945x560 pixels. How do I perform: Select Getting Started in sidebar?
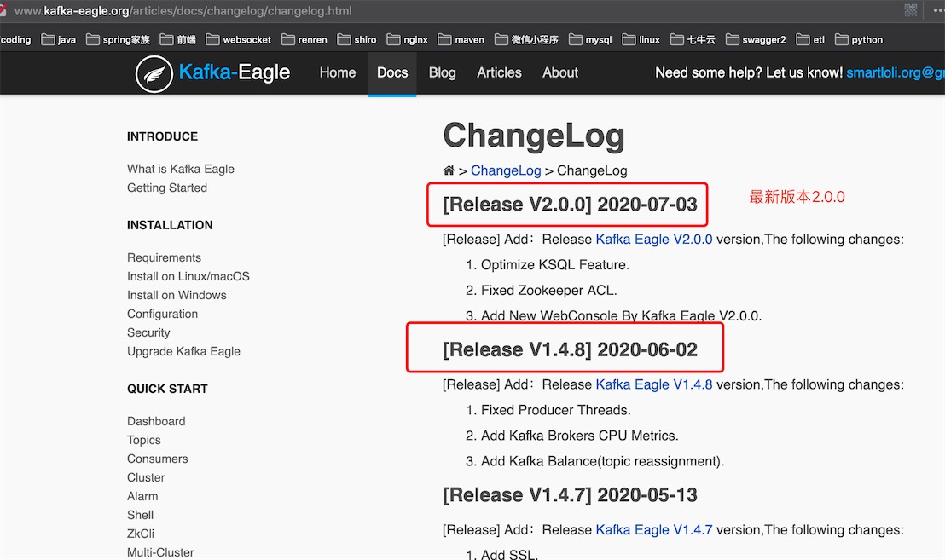[167, 188]
